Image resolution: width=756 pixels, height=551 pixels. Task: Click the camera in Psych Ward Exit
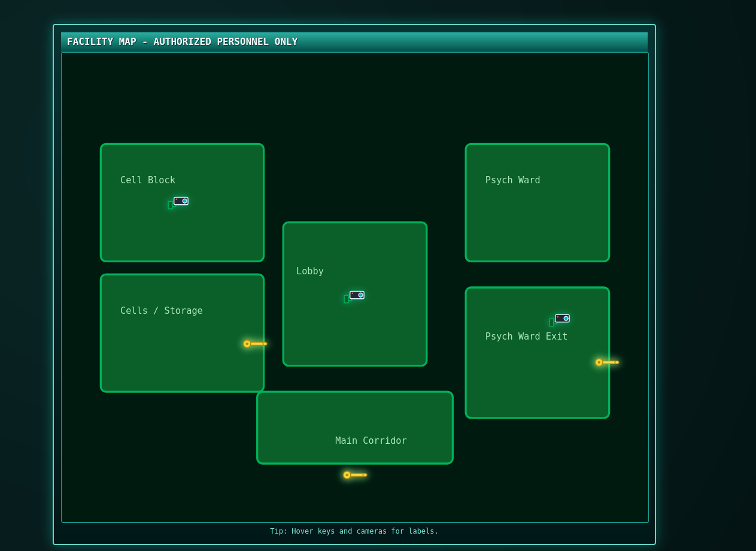561,319
